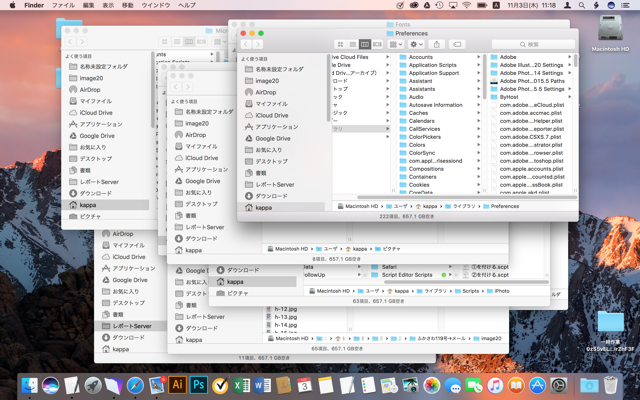Image resolution: width=640 pixels, height=400 pixels.
Task: Click the Preferences window horizontal scrollbar
Action: [467, 198]
